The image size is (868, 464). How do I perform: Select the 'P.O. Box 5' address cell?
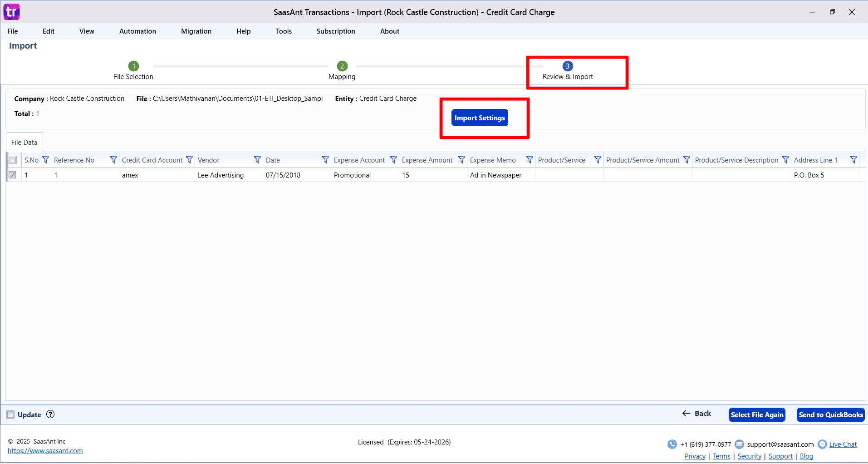825,175
